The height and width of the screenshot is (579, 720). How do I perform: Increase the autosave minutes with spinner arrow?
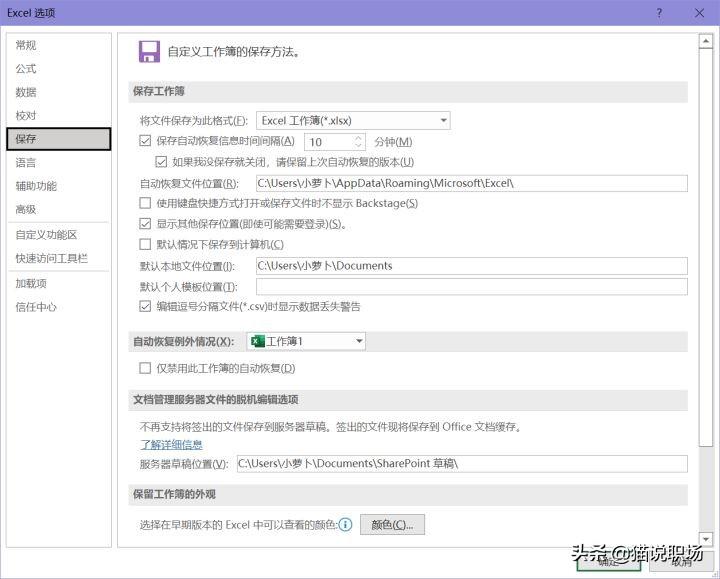[x=359, y=138]
